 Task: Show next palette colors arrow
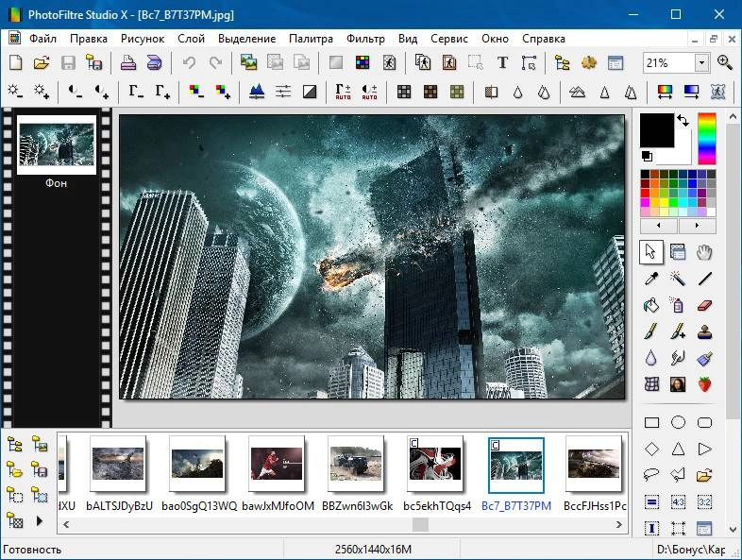pyautogui.click(x=697, y=226)
